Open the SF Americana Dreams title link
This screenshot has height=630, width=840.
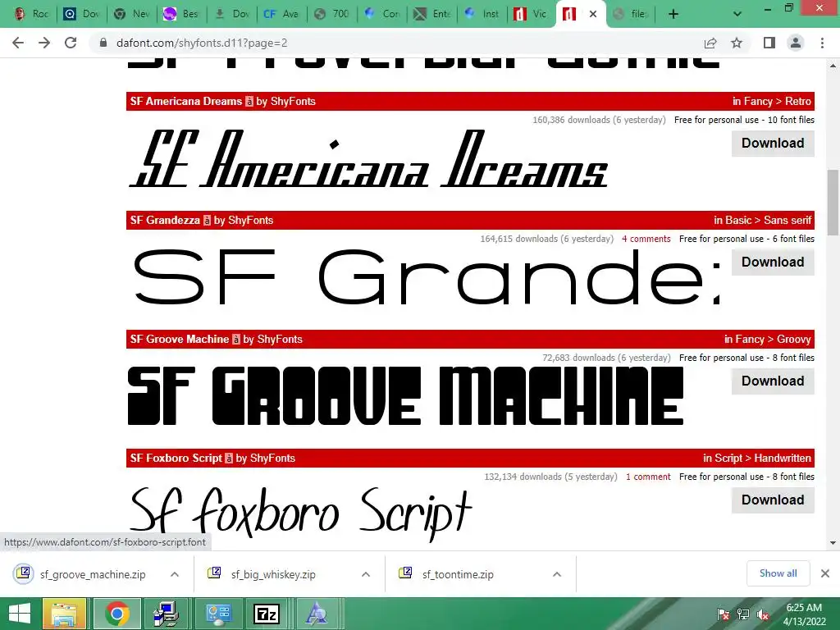pyautogui.click(x=186, y=101)
